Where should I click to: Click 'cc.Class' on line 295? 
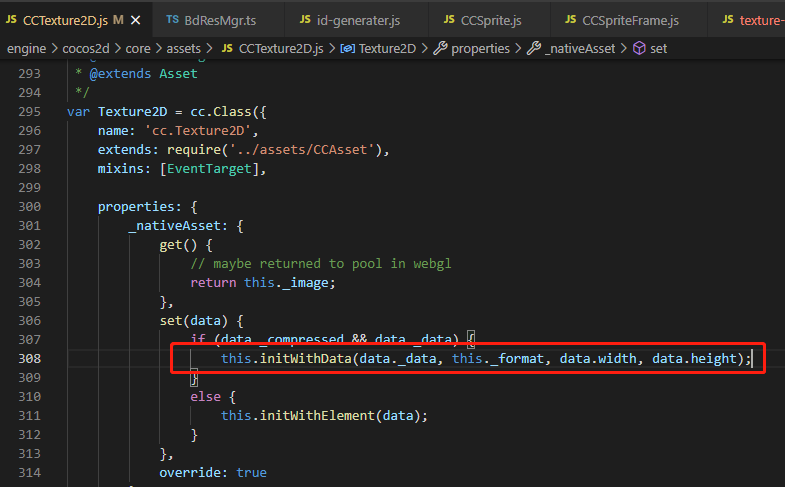(x=220, y=112)
